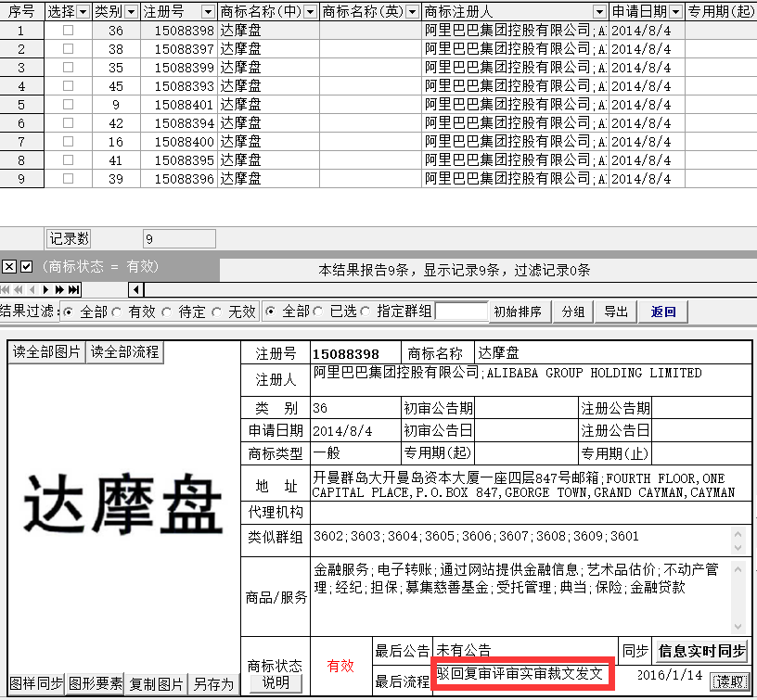
Task: Open the 申请日期 column dropdown
Action: pyautogui.click(x=676, y=11)
